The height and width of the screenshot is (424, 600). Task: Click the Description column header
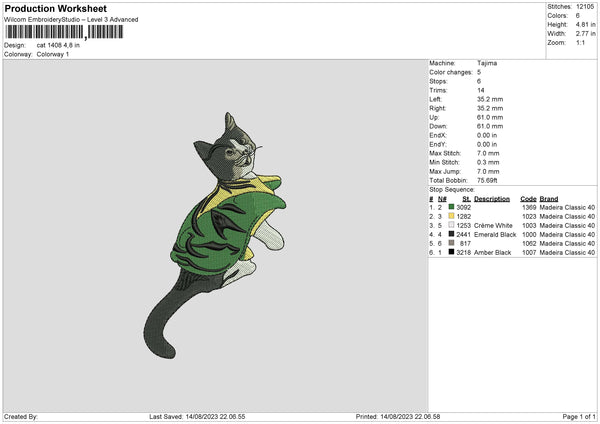pyautogui.click(x=491, y=198)
